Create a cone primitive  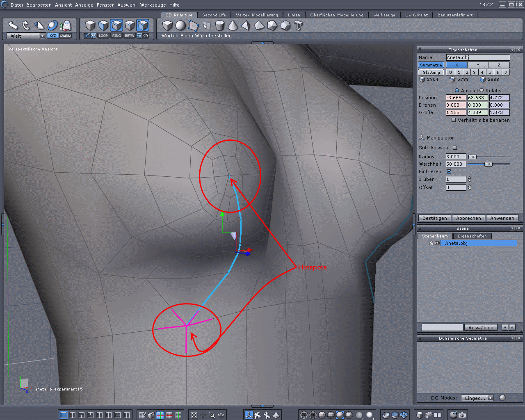click(x=233, y=25)
